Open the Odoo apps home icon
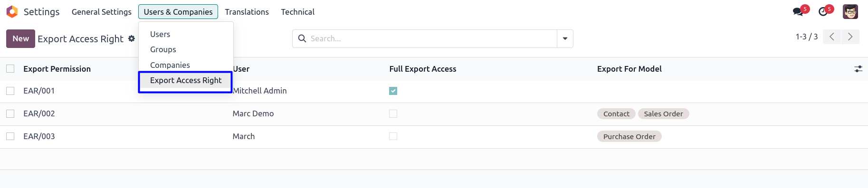The image size is (868, 188). click(12, 11)
